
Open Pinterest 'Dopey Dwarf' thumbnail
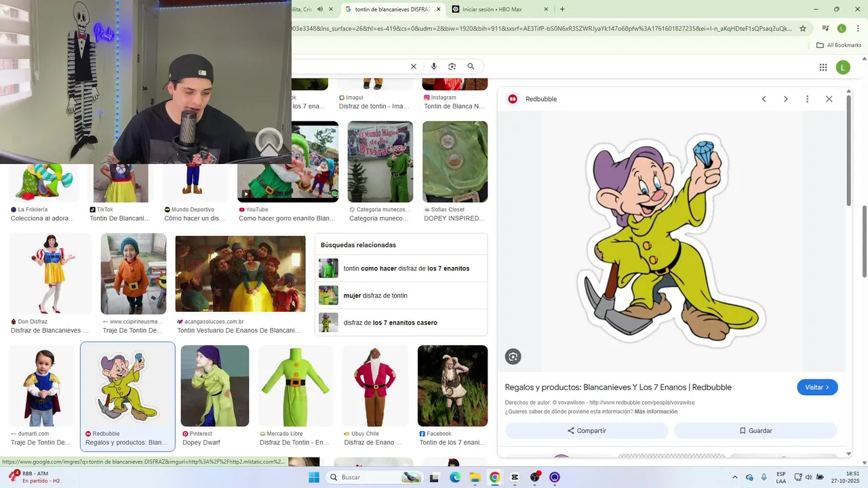tap(215, 386)
